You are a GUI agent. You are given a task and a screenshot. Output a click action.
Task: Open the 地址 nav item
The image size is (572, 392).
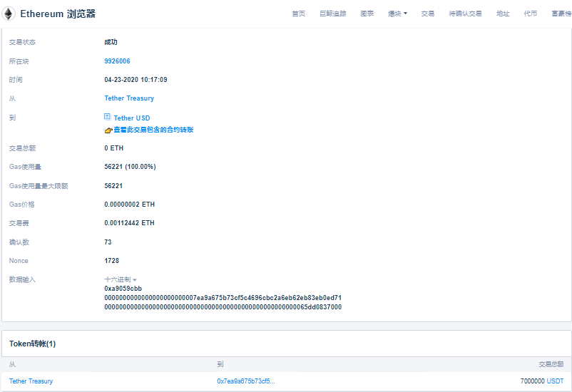[503, 14]
